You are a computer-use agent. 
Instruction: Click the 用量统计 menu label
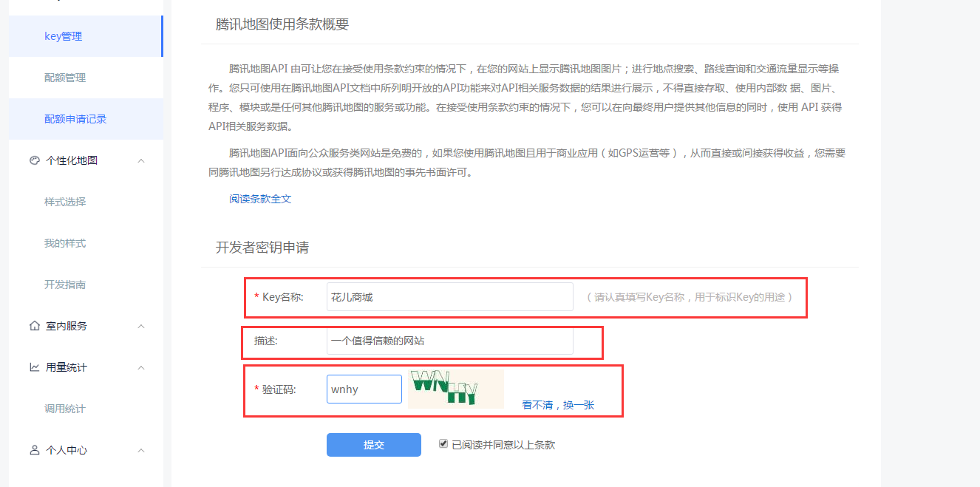tap(67, 367)
